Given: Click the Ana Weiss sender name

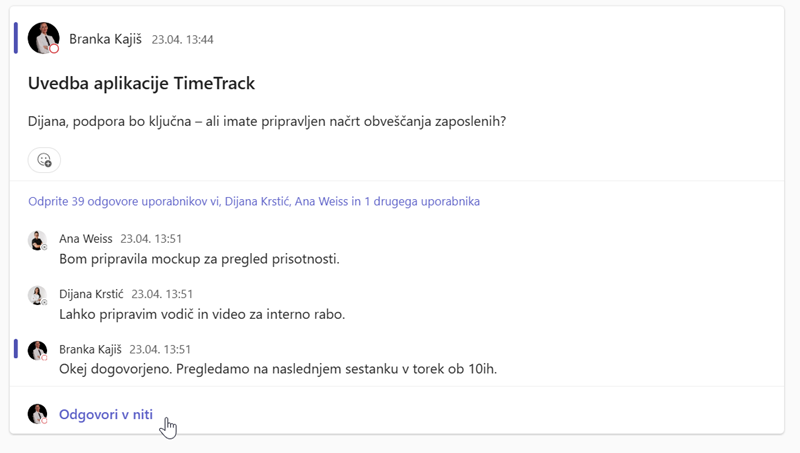Looking at the screenshot, I should tap(85, 239).
